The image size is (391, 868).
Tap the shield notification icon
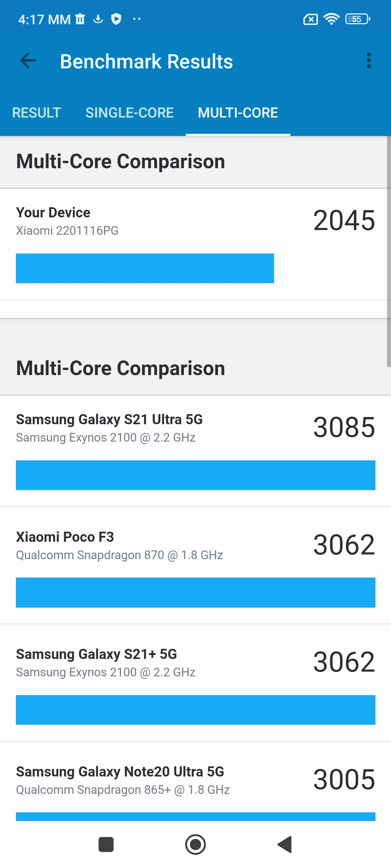[116, 19]
